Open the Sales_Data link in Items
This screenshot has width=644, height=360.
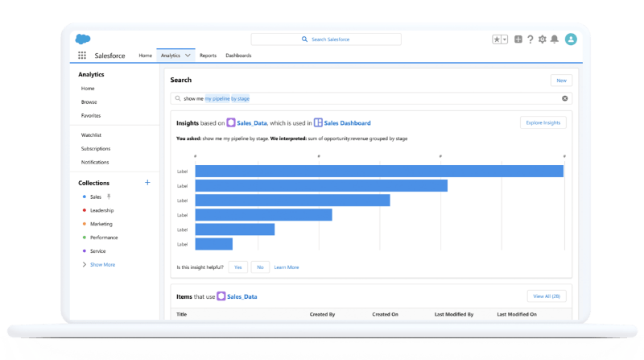pos(242,296)
